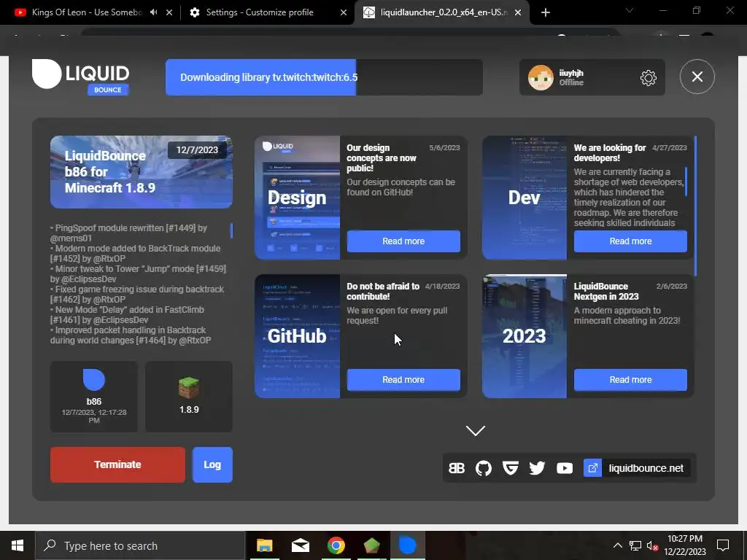Click the changelog scrollbar
Screen dimensions: 747x560
click(x=231, y=230)
